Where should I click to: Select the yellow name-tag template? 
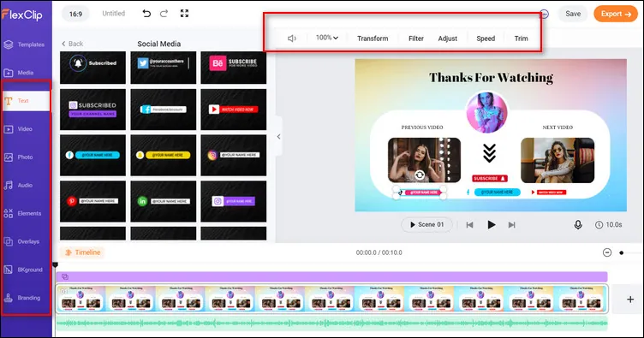[164, 156]
